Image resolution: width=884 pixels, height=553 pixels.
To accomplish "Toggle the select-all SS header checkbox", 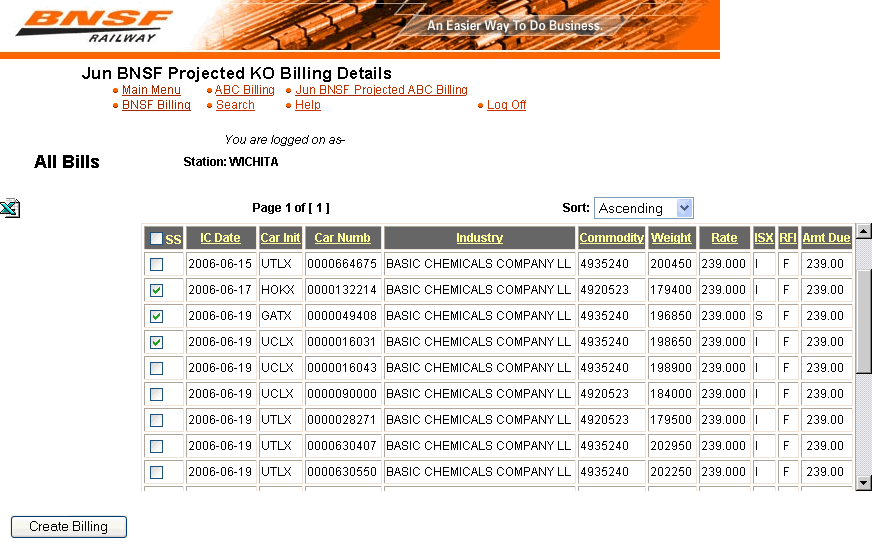I will 157,238.
